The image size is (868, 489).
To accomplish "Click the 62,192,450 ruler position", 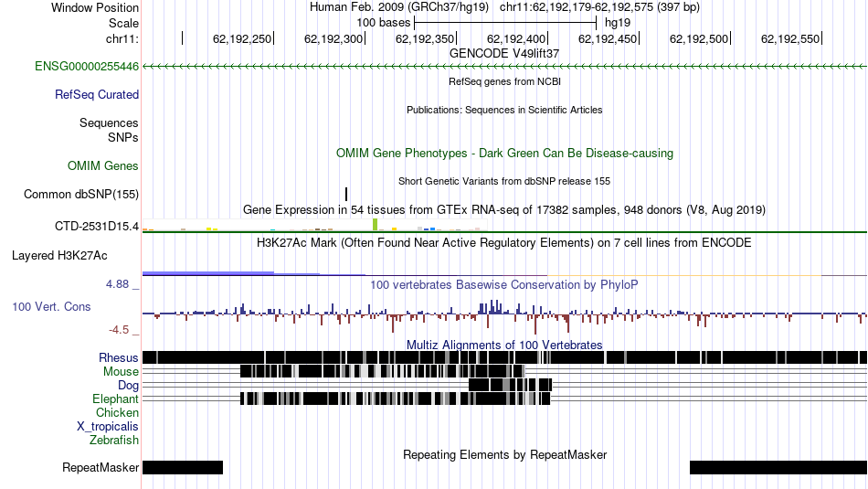I will 608,38.
